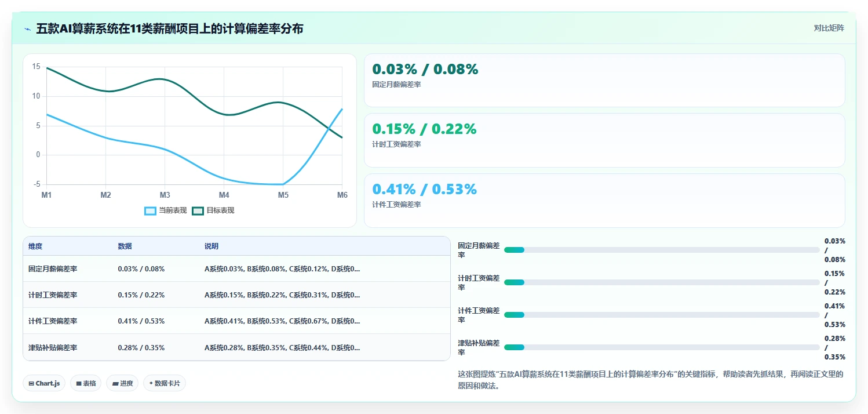This screenshot has height=414, width=868.
Task: Click the 计时工资偏差率 progress bar
Action: [x=662, y=282]
